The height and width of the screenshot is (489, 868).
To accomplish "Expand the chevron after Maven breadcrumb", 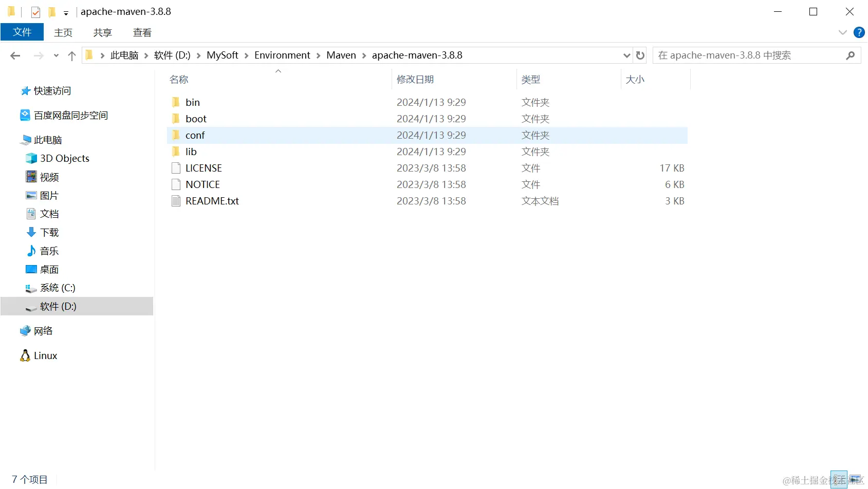I will click(x=364, y=55).
